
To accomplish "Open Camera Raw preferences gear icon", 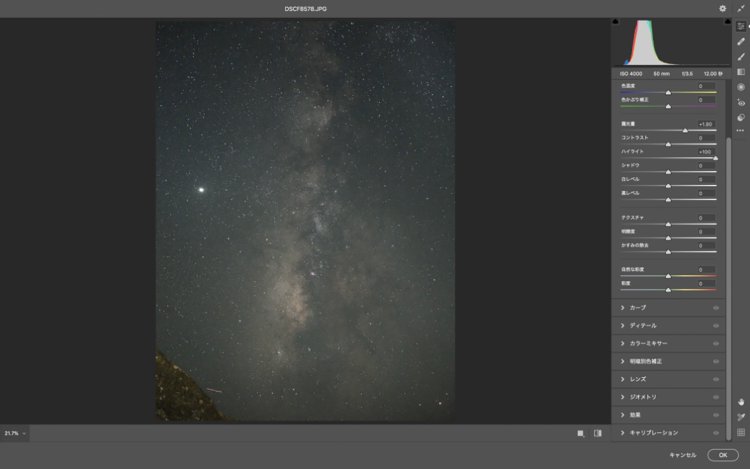I will [723, 8].
